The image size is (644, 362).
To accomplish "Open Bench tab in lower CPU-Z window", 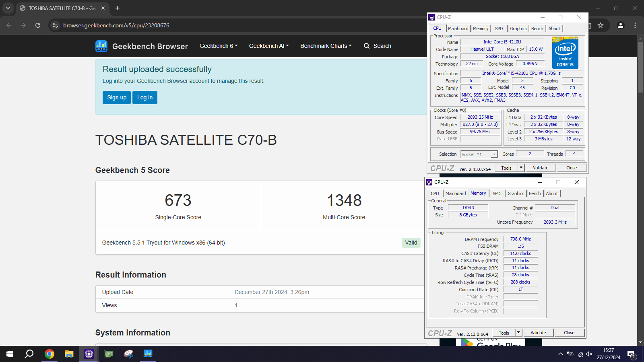I will tap(535, 193).
